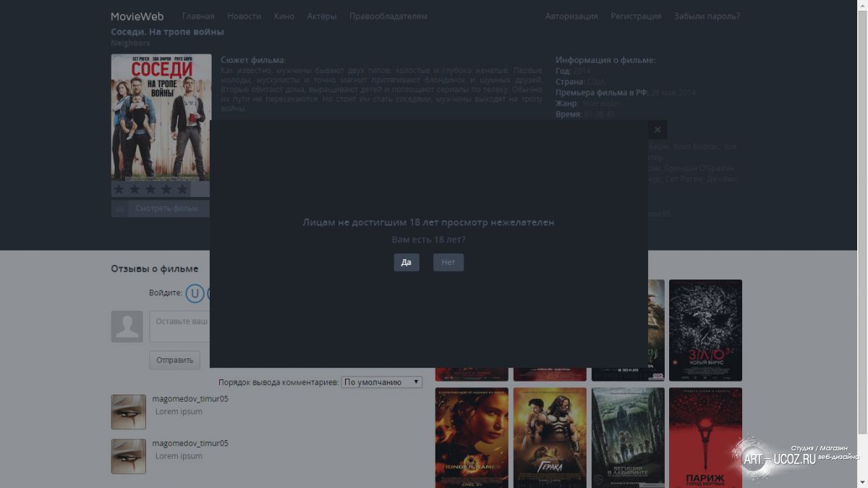Click the 18 лет просмотр нежелателен warning text

point(428,222)
